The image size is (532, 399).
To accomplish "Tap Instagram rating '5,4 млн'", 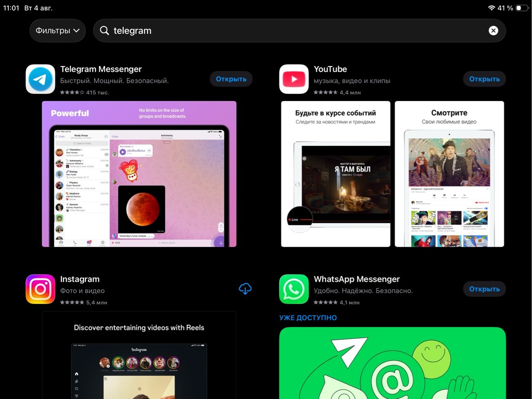I will [x=84, y=303].
